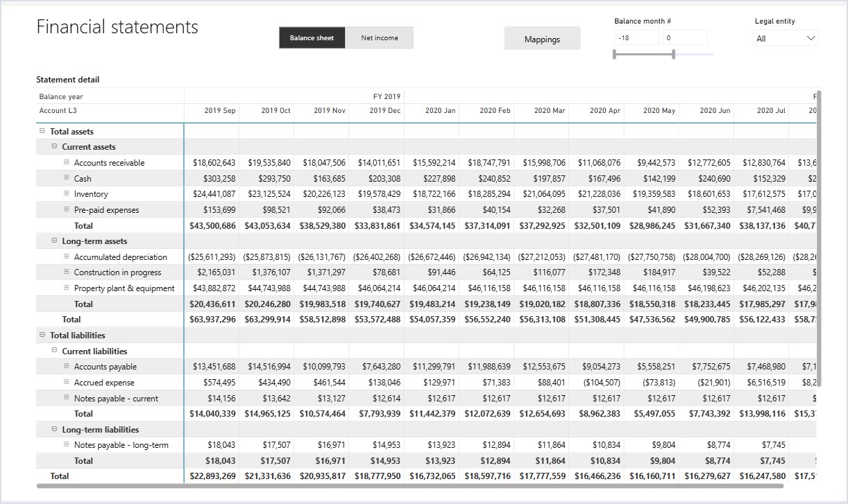Expand the Accumulated depreciation row
The height and width of the screenshot is (504, 848).
(67, 257)
